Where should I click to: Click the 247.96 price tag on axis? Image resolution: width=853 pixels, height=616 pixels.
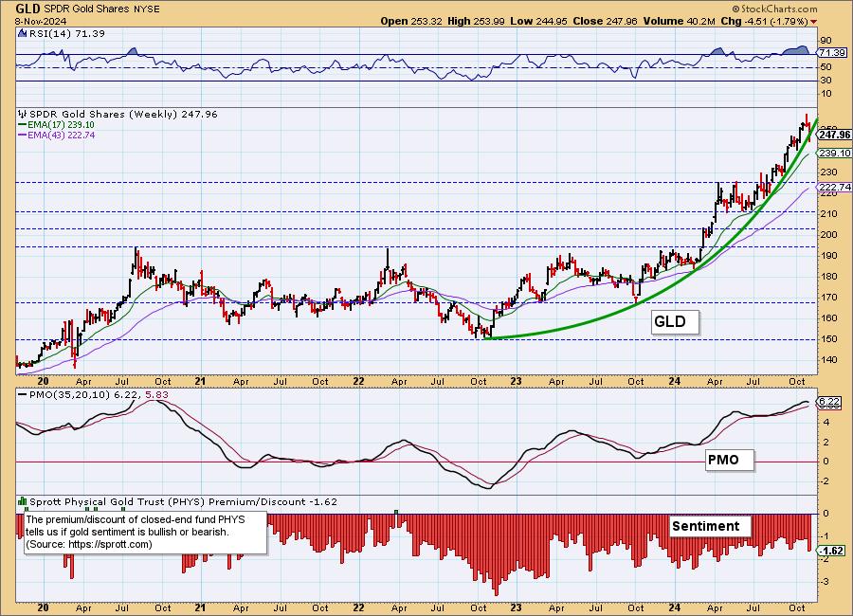pyautogui.click(x=834, y=135)
